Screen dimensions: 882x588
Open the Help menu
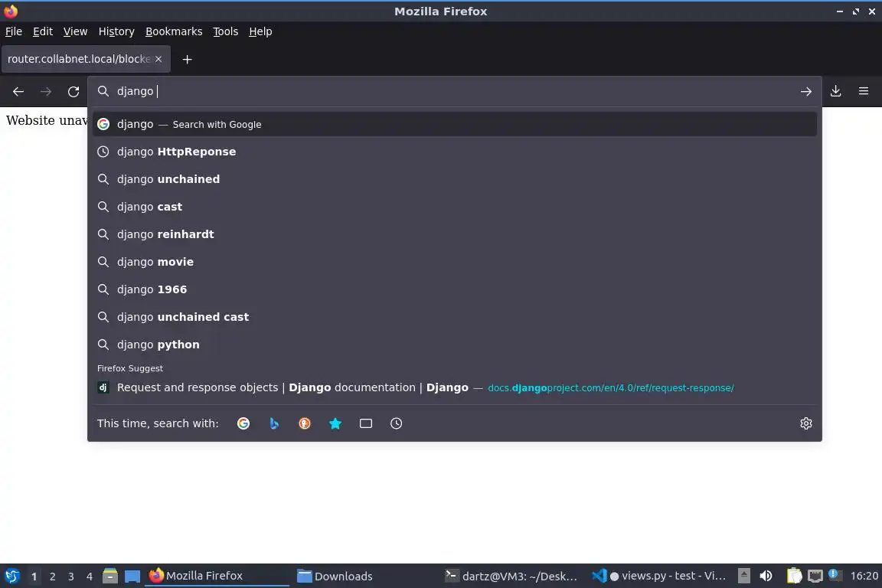260,31
